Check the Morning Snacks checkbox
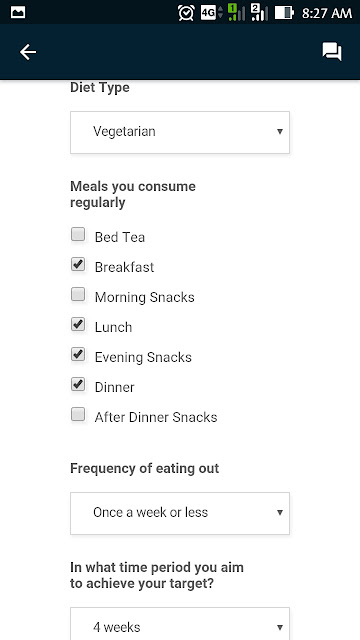Image resolution: width=360 pixels, height=640 pixels. tap(78, 294)
